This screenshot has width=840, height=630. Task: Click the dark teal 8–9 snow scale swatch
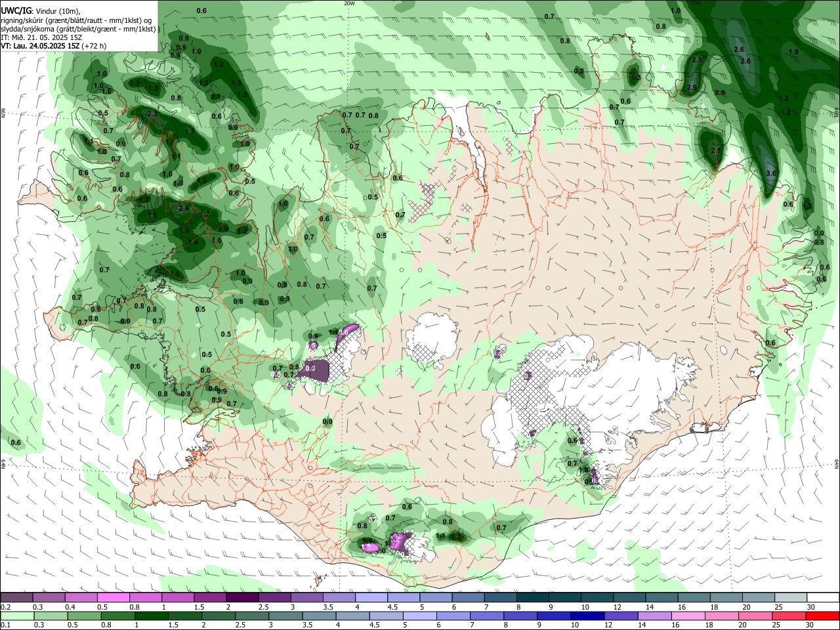tap(534, 598)
